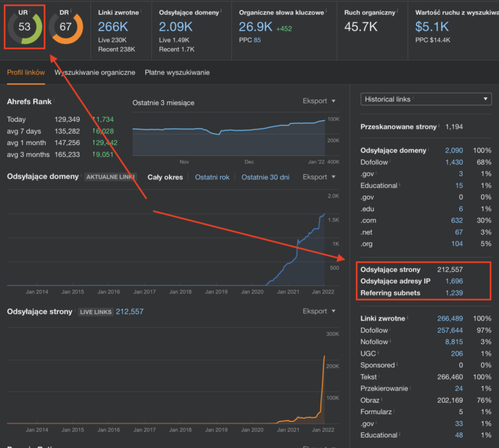Select the Cały okres time range
The width and height of the screenshot is (499, 448).
(x=165, y=178)
